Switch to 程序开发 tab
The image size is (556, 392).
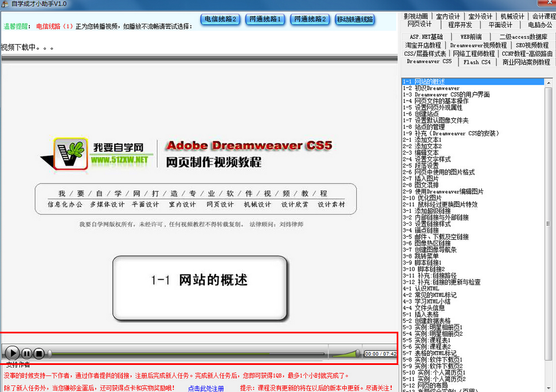click(460, 25)
